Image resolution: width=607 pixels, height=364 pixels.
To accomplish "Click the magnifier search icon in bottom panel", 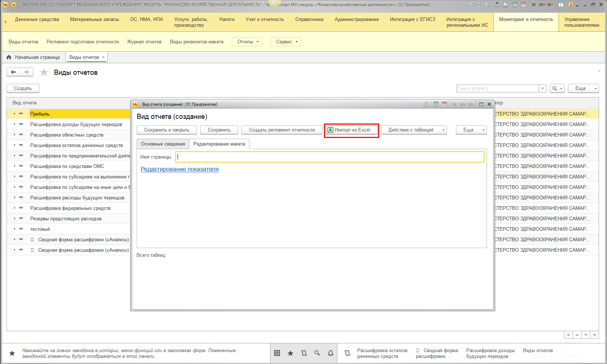I will (317, 353).
